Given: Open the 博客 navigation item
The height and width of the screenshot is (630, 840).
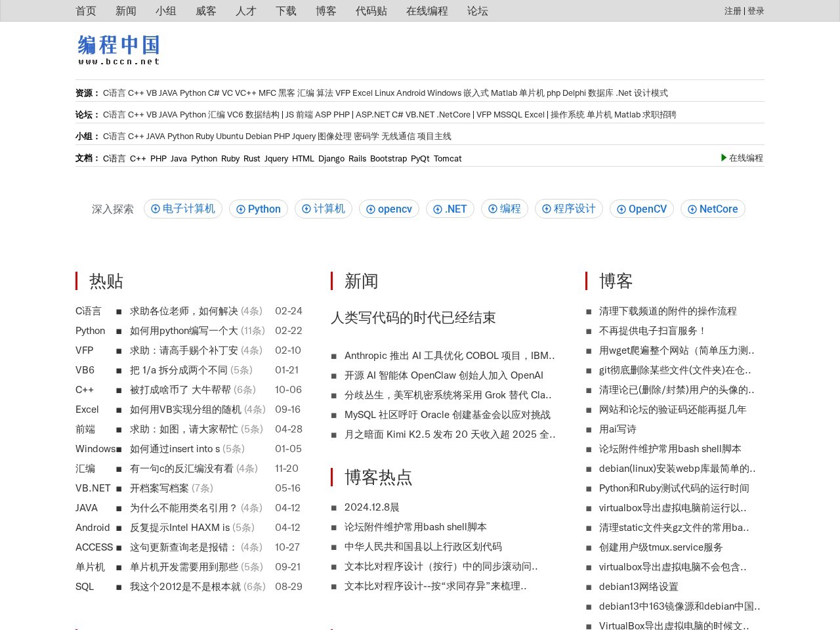Looking at the screenshot, I should pos(325,10).
